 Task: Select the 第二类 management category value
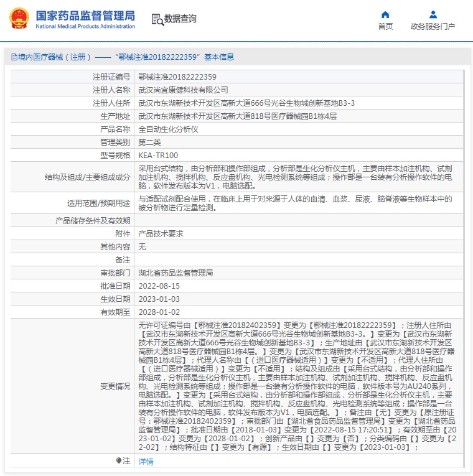tap(149, 142)
